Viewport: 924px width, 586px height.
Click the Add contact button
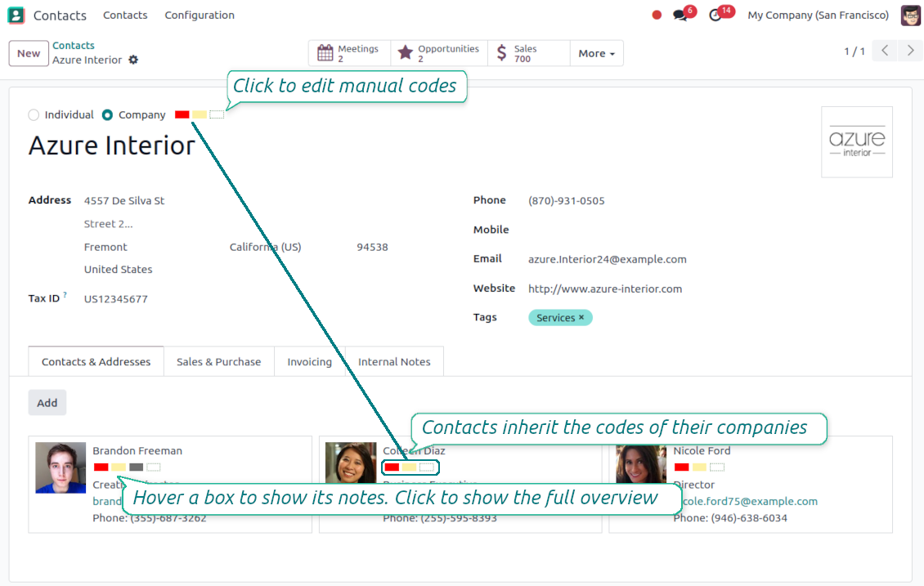coord(47,403)
